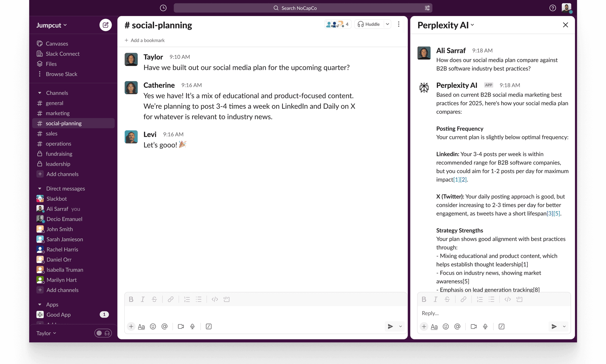Toggle bulleted list formatting in the Perplexity reply box
Screen dimensions: 606x364
(x=491, y=299)
